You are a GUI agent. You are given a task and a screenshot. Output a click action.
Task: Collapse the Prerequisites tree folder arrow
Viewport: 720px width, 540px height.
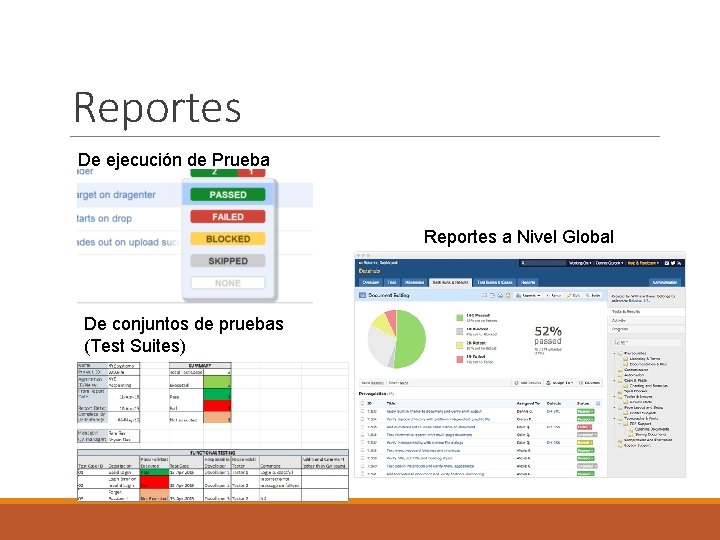615,353
